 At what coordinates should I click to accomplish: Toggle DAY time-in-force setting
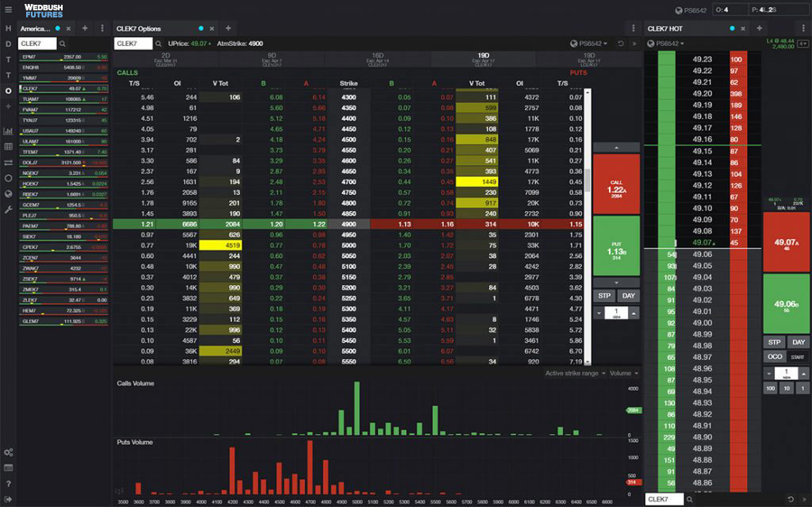pos(799,343)
